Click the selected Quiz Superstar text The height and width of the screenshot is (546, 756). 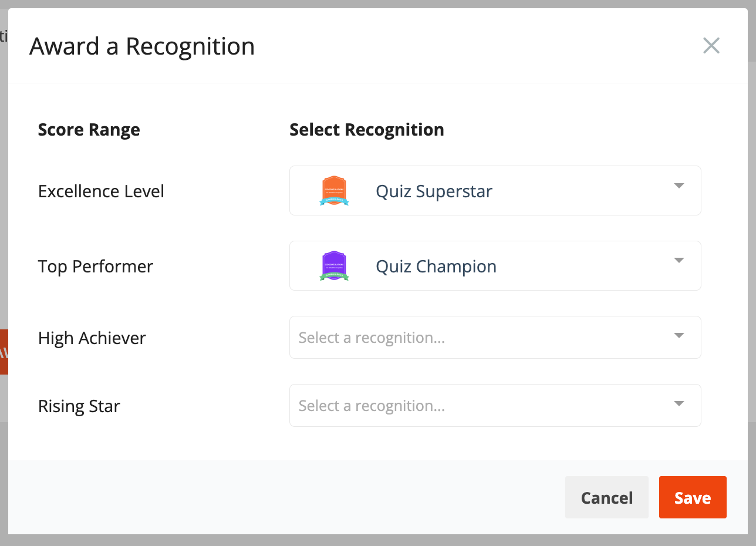point(434,191)
